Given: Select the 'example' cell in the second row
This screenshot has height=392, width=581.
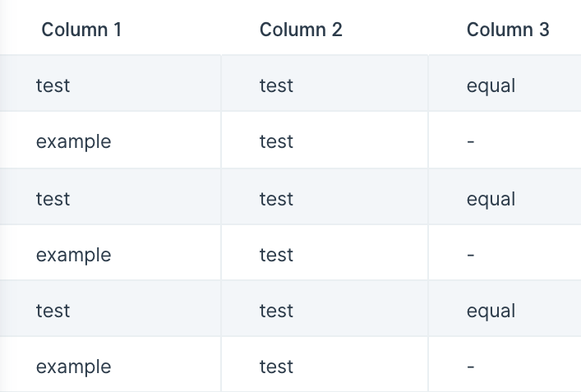Looking at the screenshot, I should click(110, 140).
